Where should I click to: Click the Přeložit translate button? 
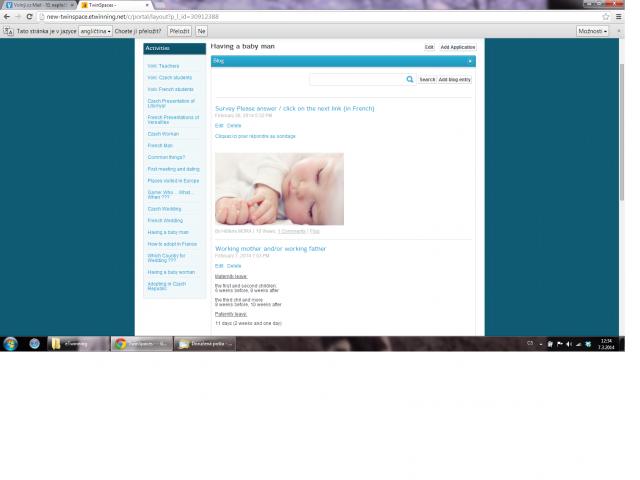(180, 31)
